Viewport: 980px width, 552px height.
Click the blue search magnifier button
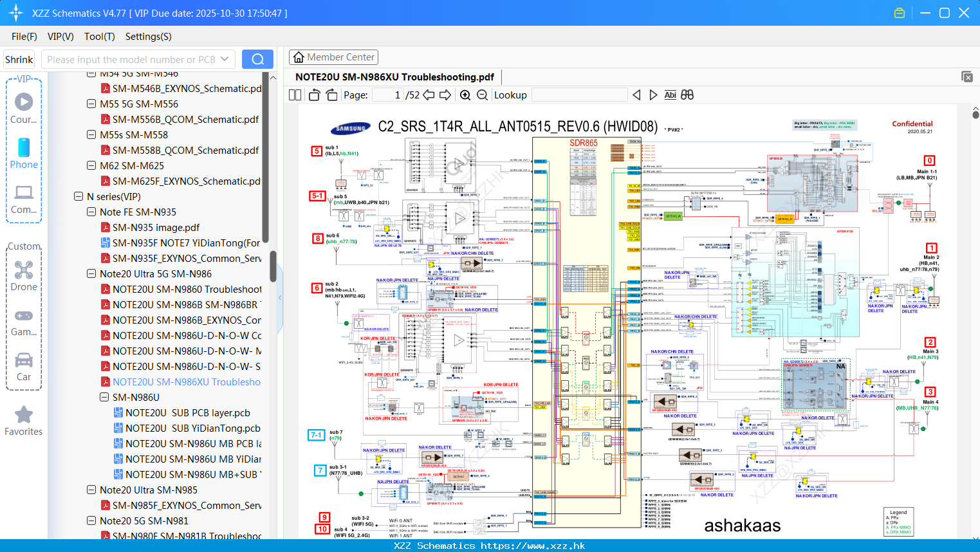(x=257, y=59)
